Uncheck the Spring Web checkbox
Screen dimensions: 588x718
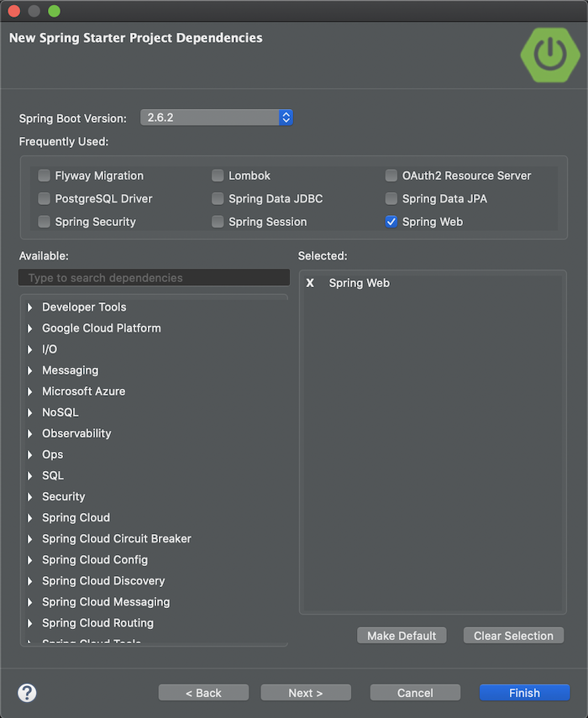[x=391, y=222]
